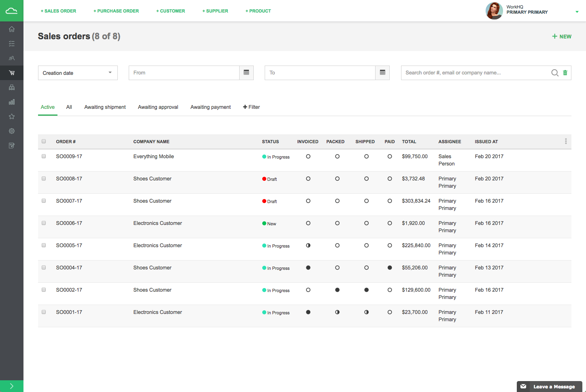Click the + PURCHASE ORDER link
The width and height of the screenshot is (586, 392).
click(116, 11)
